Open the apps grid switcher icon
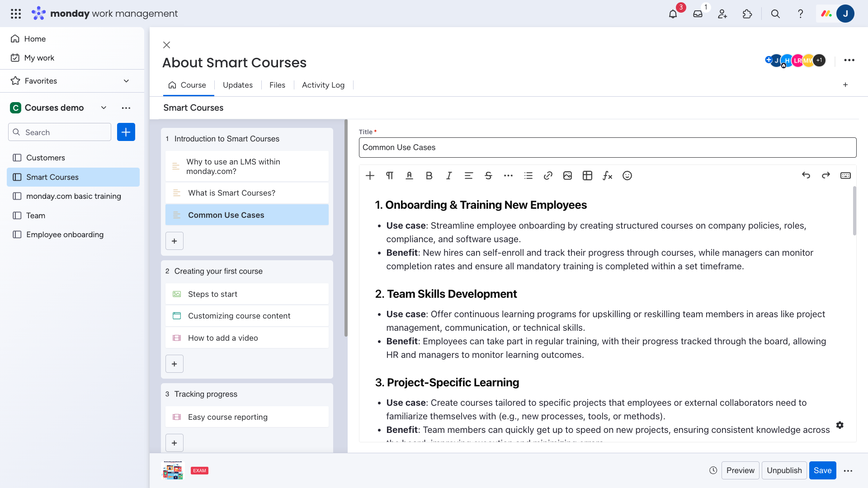The width and height of the screenshot is (868, 488). [x=16, y=14]
